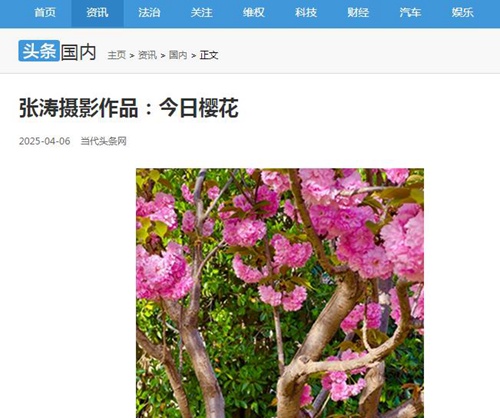Image resolution: width=500 pixels, height=418 pixels.
Task: Select the 资讯 navigation tab
Action: coord(97,13)
